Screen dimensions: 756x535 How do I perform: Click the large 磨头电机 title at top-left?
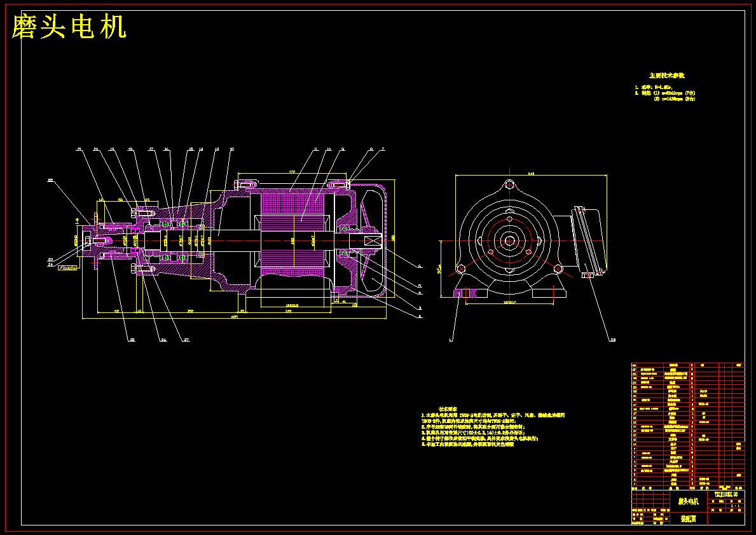[x=69, y=27]
